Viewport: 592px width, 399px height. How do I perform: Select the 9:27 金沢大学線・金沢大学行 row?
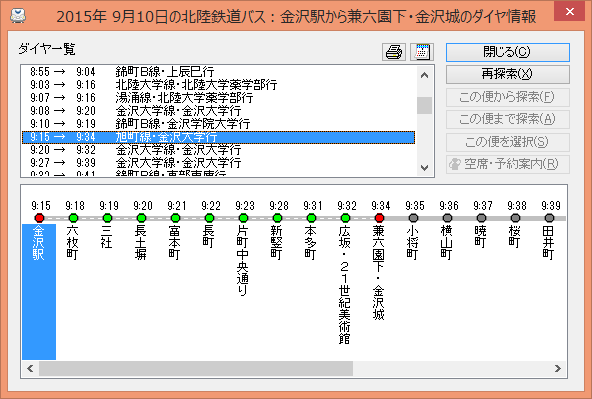219,163
